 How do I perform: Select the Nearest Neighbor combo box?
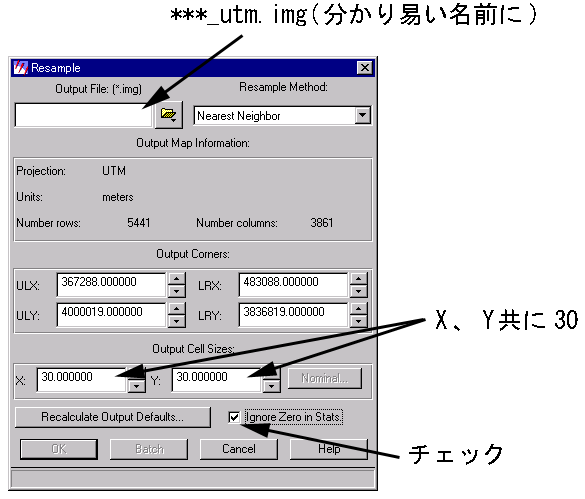(x=282, y=115)
